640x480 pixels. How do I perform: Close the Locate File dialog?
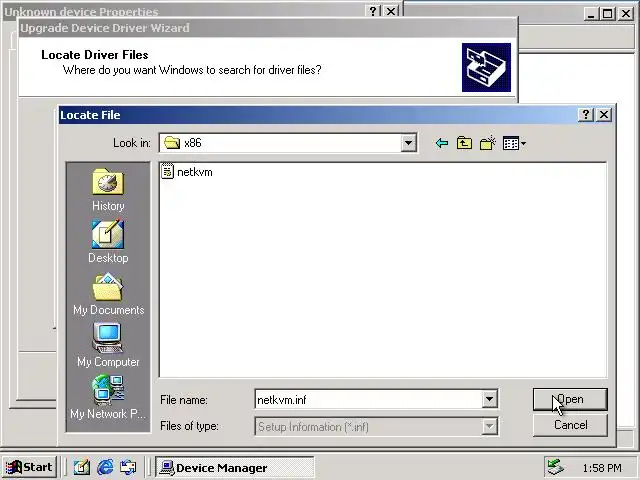pos(604,115)
